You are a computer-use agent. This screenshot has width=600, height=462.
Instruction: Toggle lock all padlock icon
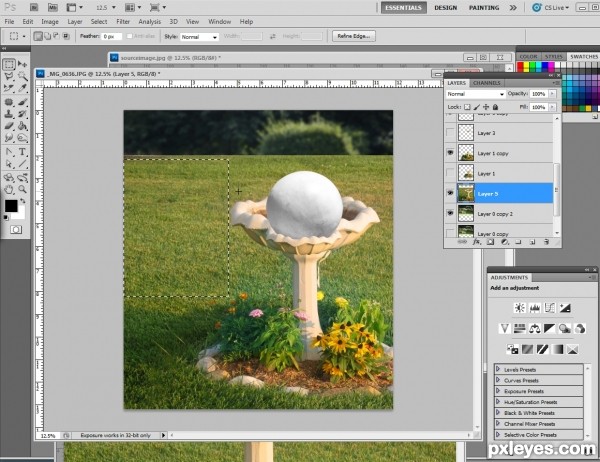click(x=496, y=107)
